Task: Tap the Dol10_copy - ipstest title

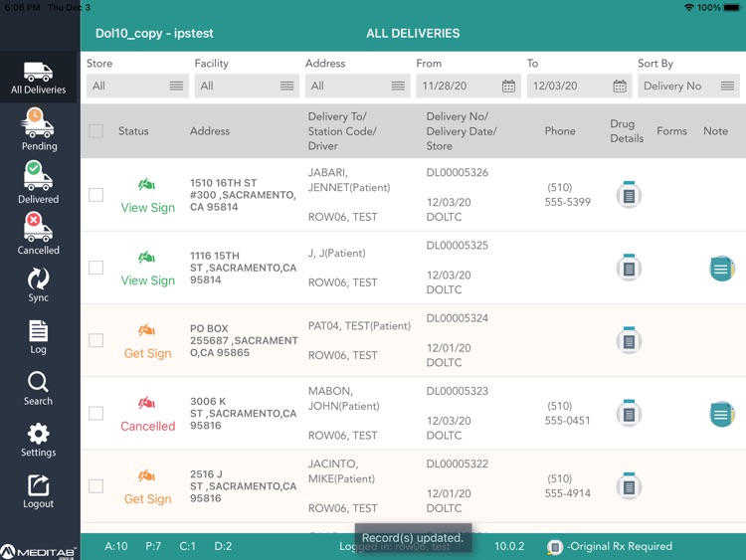Action: (x=154, y=33)
